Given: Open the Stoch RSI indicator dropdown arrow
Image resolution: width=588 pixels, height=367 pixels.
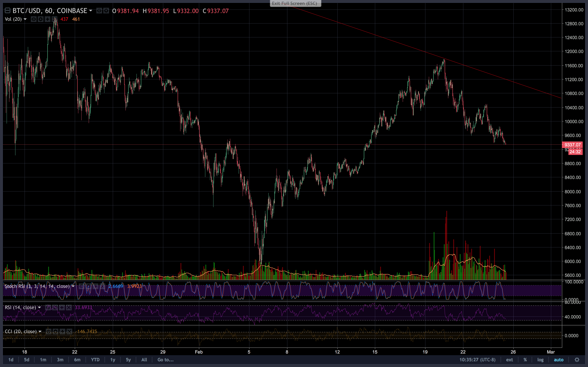Looking at the screenshot, I should [x=73, y=286].
